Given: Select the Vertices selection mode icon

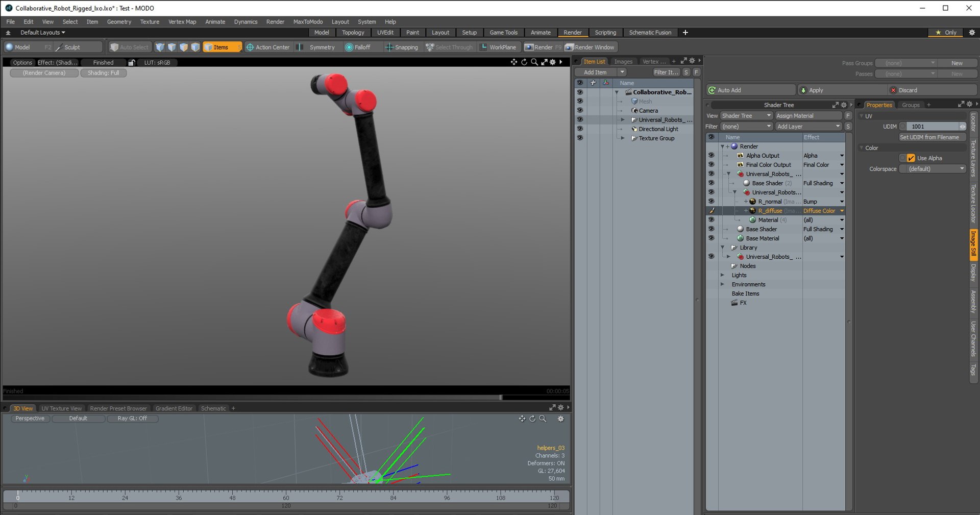Looking at the screenshot, I should coord(160,47).
